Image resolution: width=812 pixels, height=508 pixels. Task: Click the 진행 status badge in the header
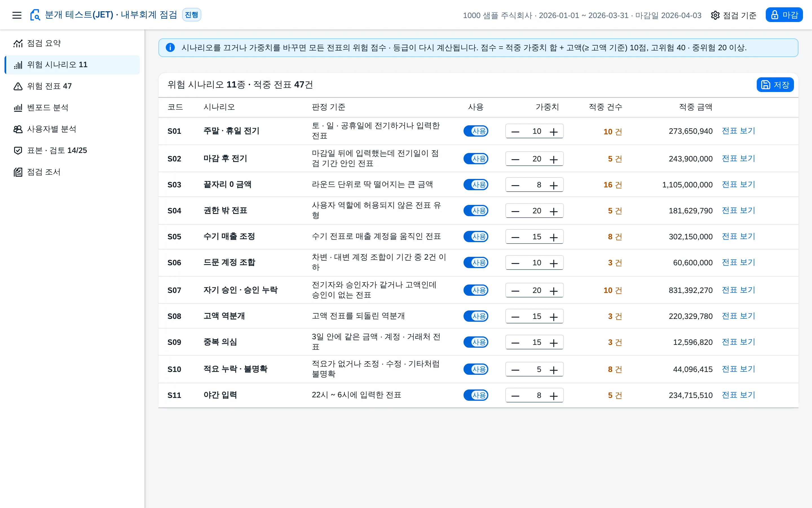tap(192, 15)
